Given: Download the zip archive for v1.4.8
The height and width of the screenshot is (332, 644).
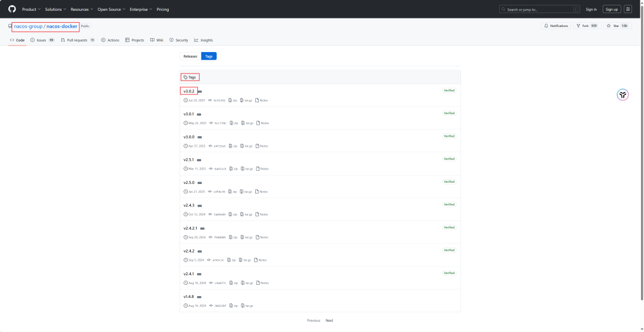Looking at the screenshot, I should pyautogui.click(x=234, y=306).
